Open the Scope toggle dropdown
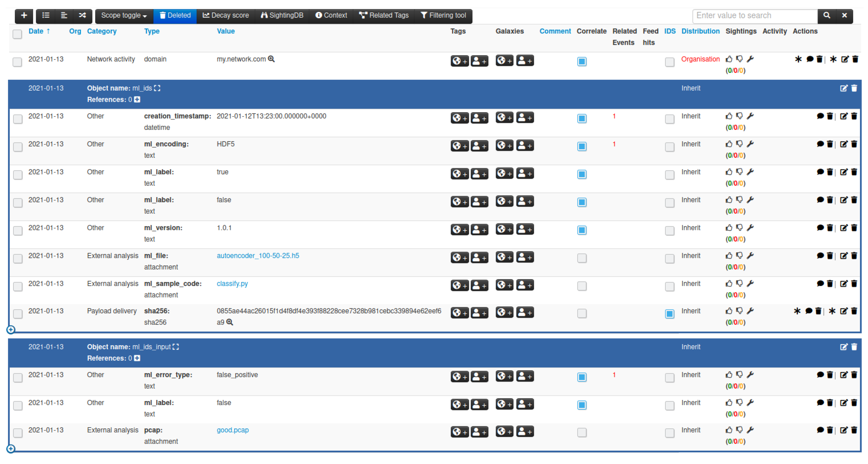868x464 pixels. point(124,16)
